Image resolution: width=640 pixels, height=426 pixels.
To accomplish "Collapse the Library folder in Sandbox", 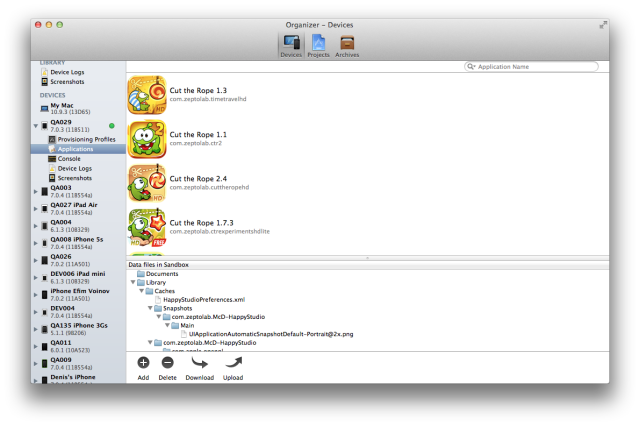I will 133,282.
